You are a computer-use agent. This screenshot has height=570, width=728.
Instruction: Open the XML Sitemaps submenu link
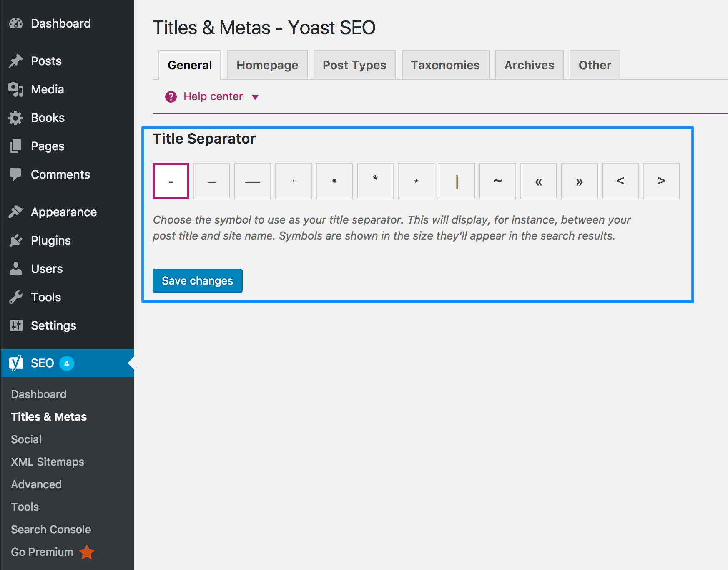[48, 462]
